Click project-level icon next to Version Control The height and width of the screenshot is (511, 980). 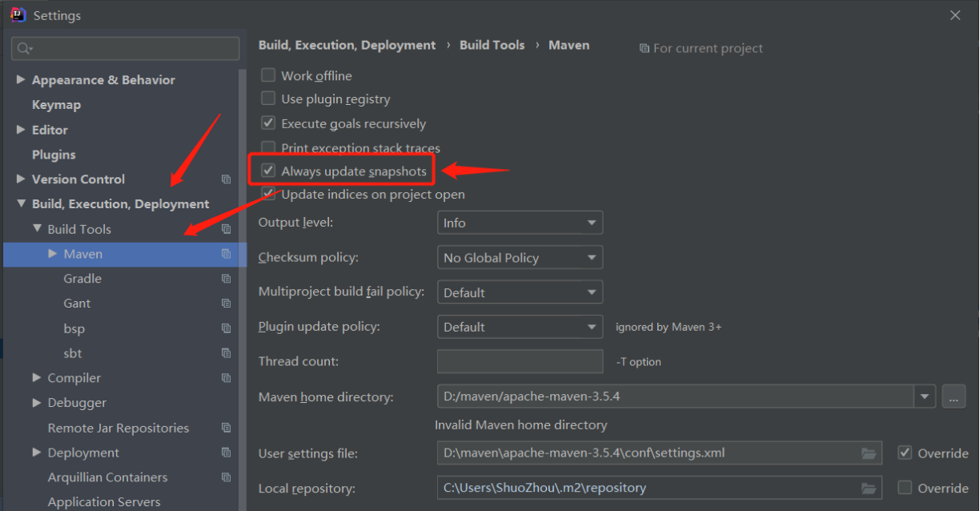click(226, 179)
